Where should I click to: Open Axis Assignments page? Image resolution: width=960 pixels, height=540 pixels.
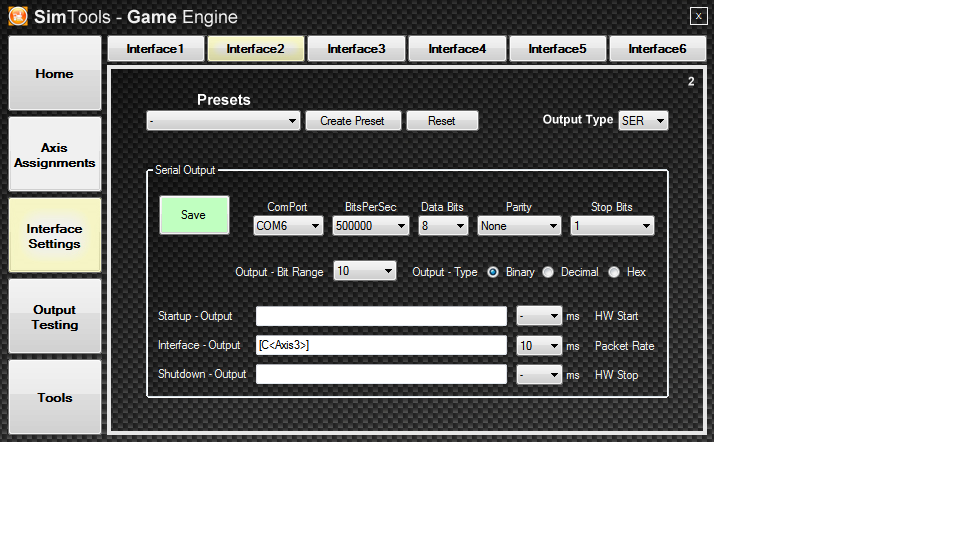tap(54, 155)
